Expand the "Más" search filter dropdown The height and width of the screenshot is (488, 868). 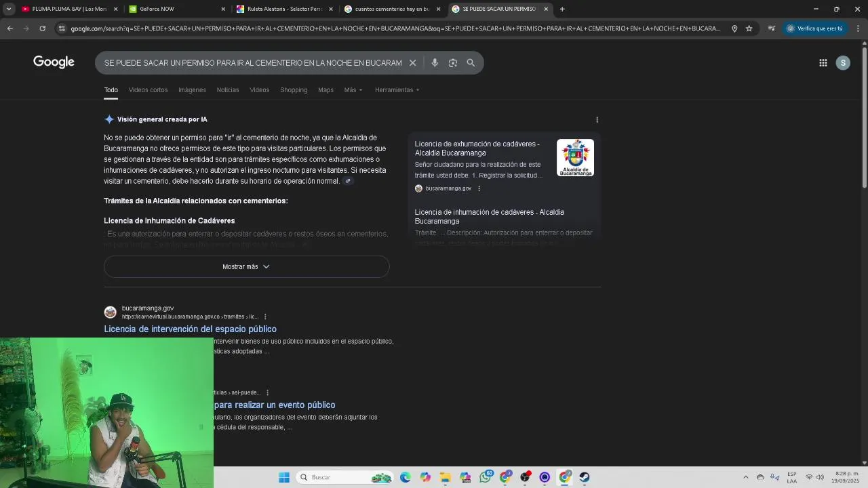(x=353, y=90)
